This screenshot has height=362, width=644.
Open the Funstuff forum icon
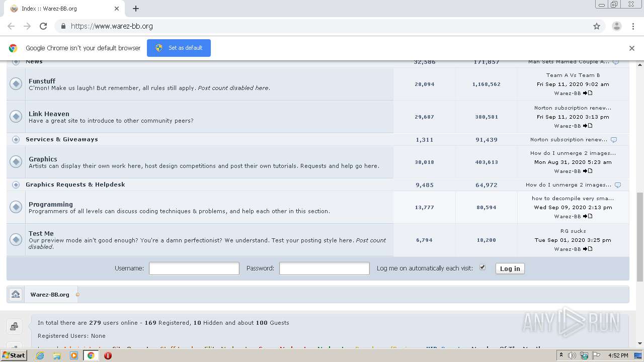pos(16,84)
